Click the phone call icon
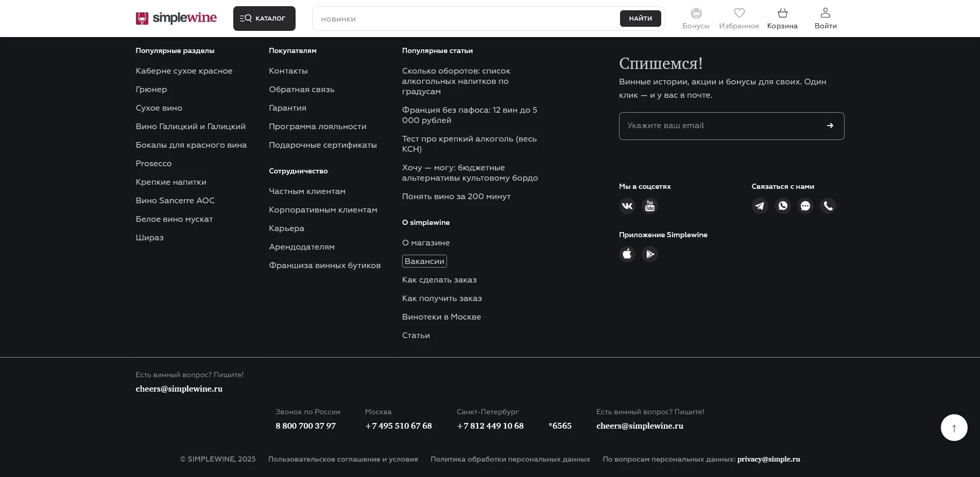This screenshot has width=980, height=477. tap(828, 206)
